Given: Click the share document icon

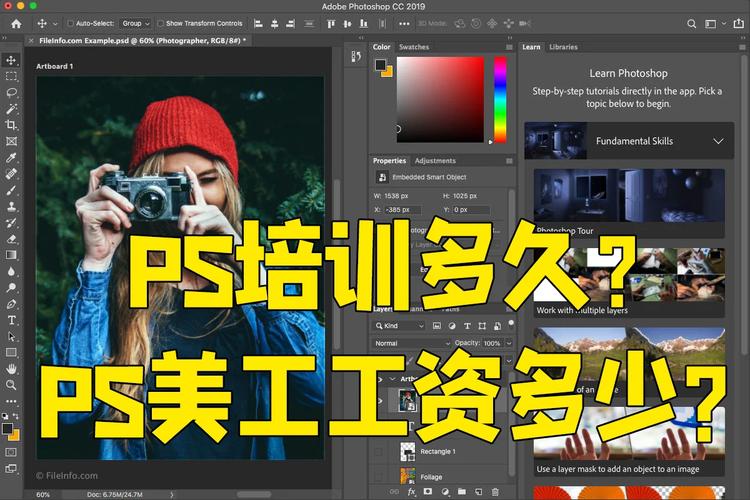Looking at the screenshot, I should tap(739, 23).
